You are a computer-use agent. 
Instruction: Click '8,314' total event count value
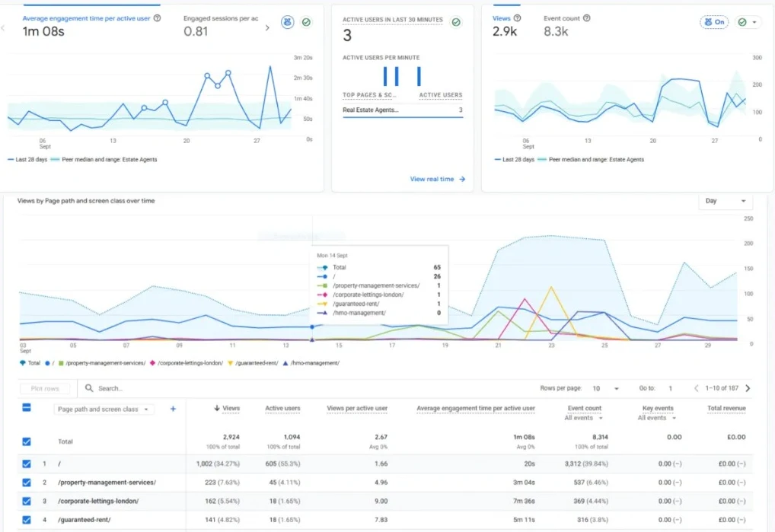(600, 437)
